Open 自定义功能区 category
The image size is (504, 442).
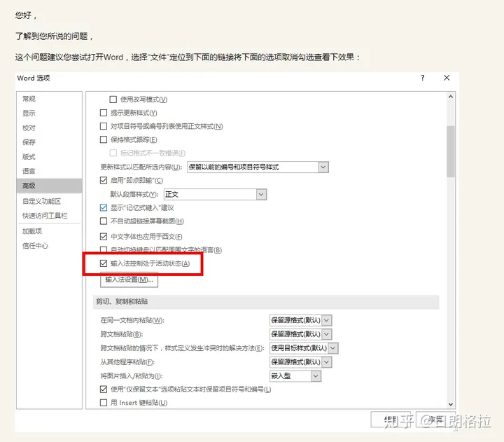pyautogui.click(x=50, y=201)
